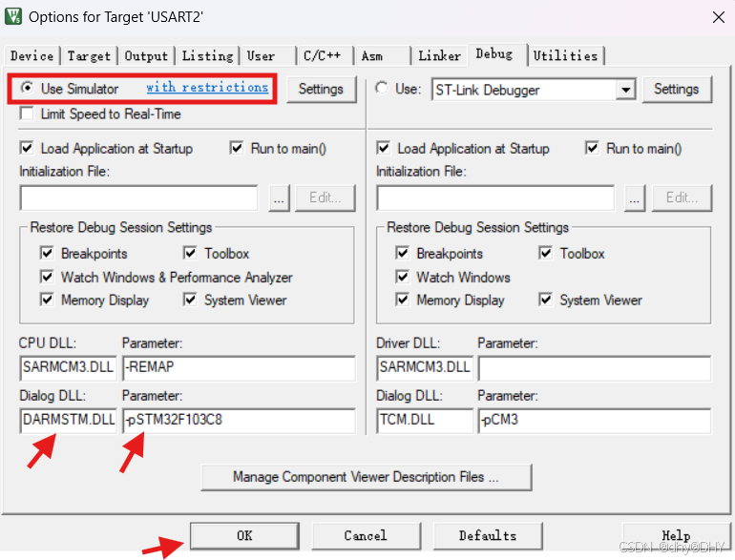Click hardware-side Initialization File Edit button
The width and height of the screenshot is (735, 560).
tap(682, 197)
